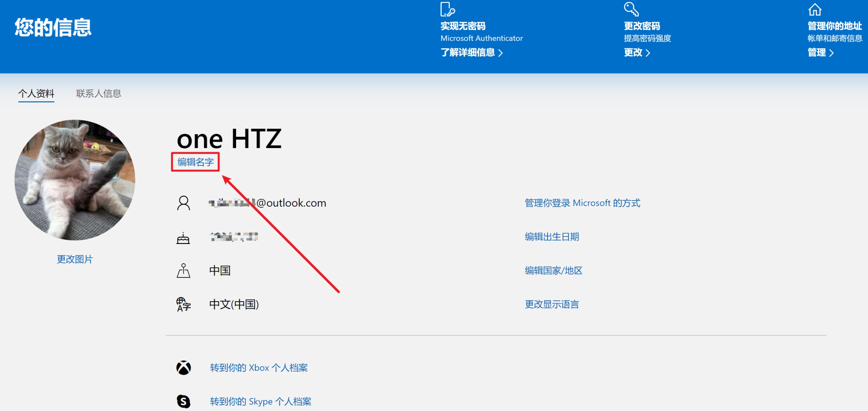Click the change password key icon

point(631,9)
